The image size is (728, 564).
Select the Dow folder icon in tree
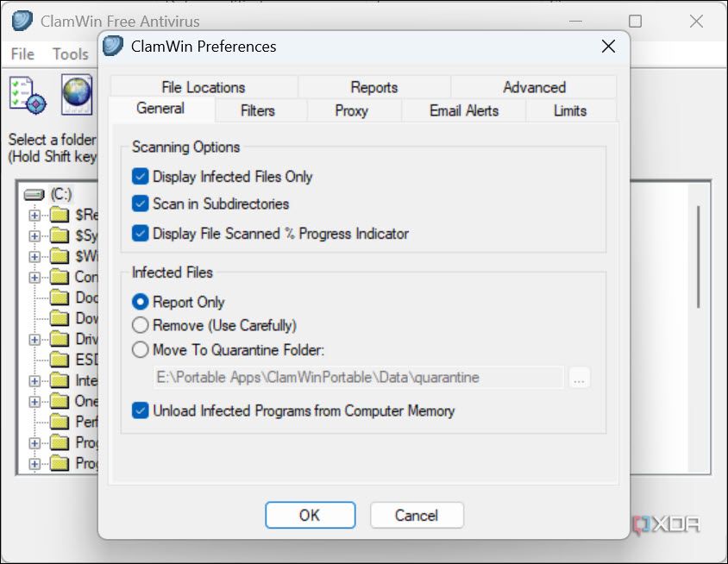(x=60, y=318)
